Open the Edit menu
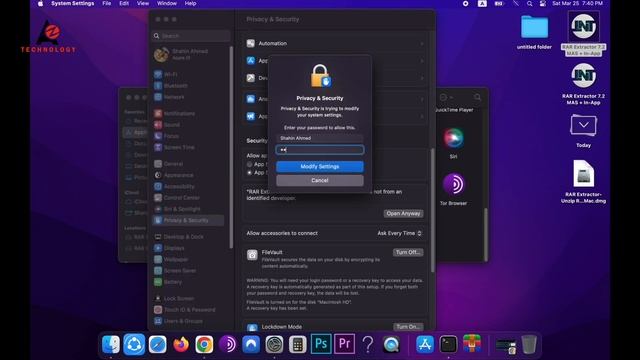Viewport: 640px width, 360px height. pos(124,3)
